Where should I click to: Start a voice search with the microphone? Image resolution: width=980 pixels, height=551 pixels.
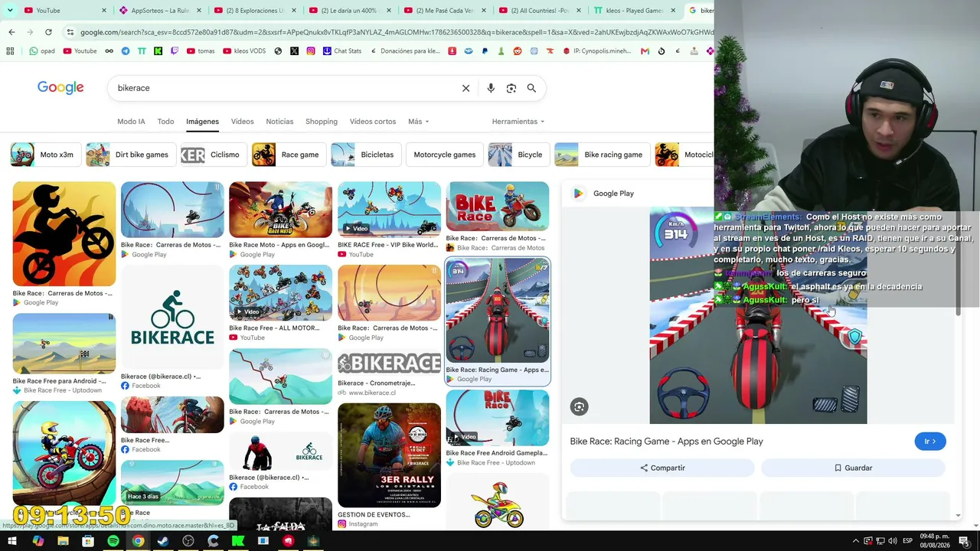491,88
